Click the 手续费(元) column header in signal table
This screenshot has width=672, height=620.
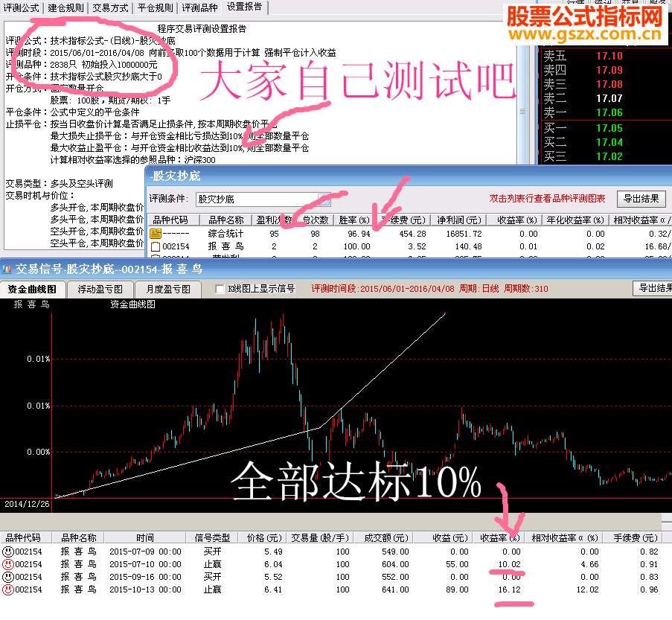click(x=635, y=537)
